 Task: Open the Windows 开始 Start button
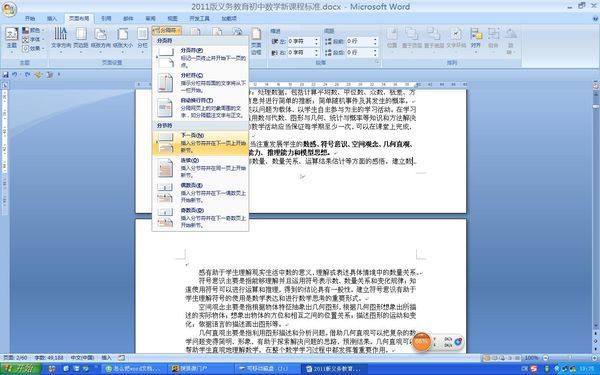21,369
